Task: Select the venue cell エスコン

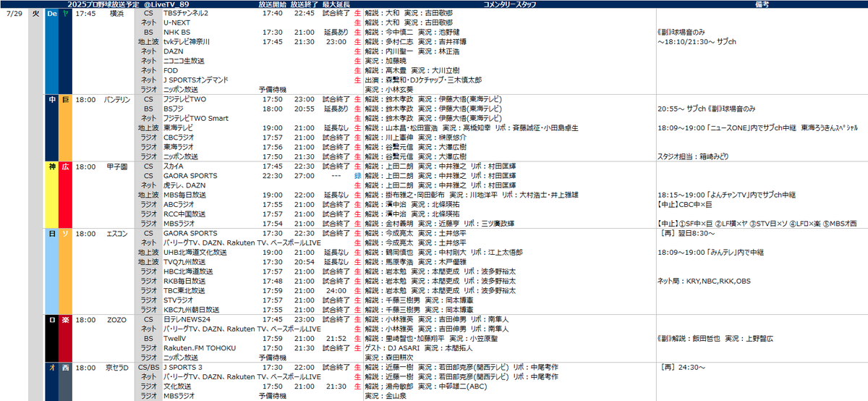Action: (116, 234)
